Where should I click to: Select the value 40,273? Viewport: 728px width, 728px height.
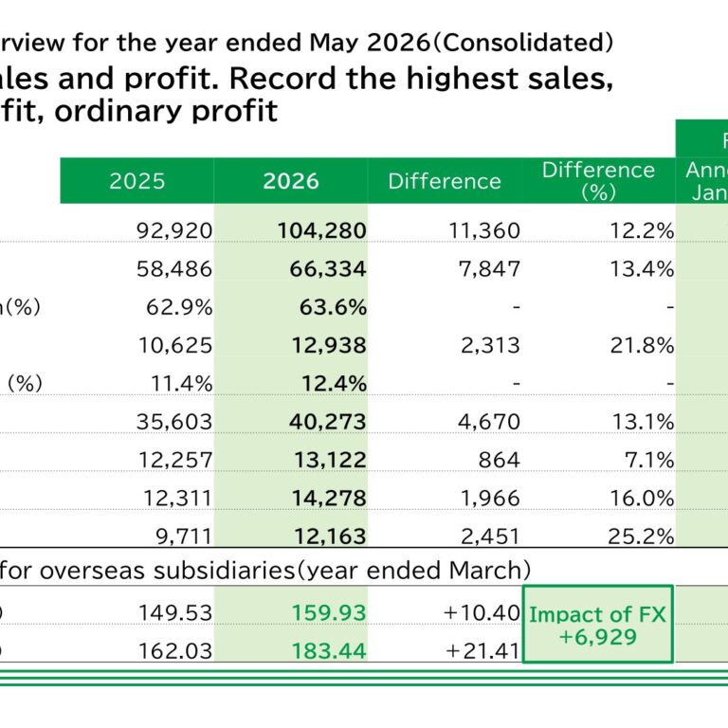[x=328, y=422]
